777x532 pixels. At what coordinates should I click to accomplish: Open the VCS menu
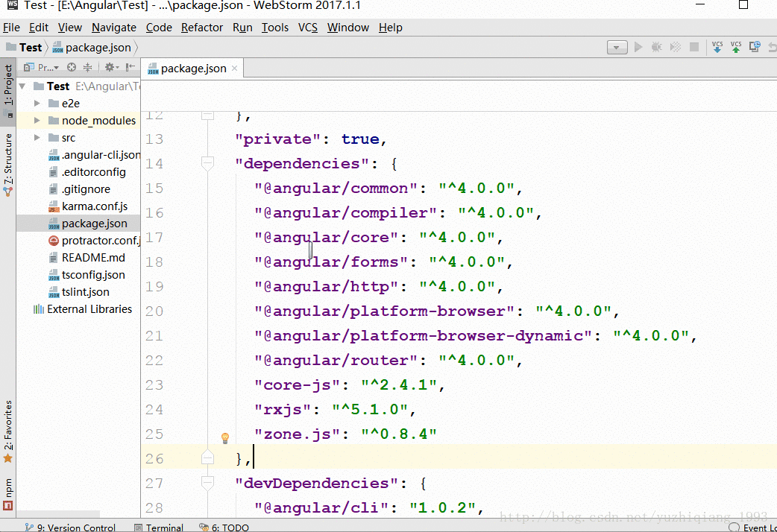(x=307, y=28)
